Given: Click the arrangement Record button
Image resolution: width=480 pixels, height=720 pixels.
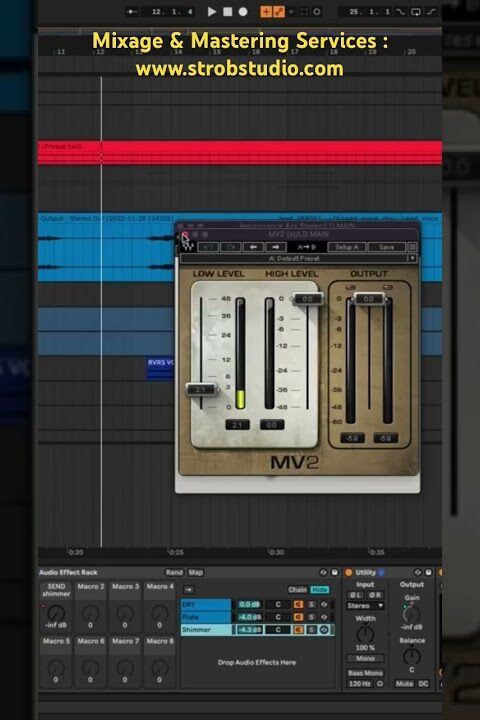Looking at the screenshot, I should (x=243, y=11).
